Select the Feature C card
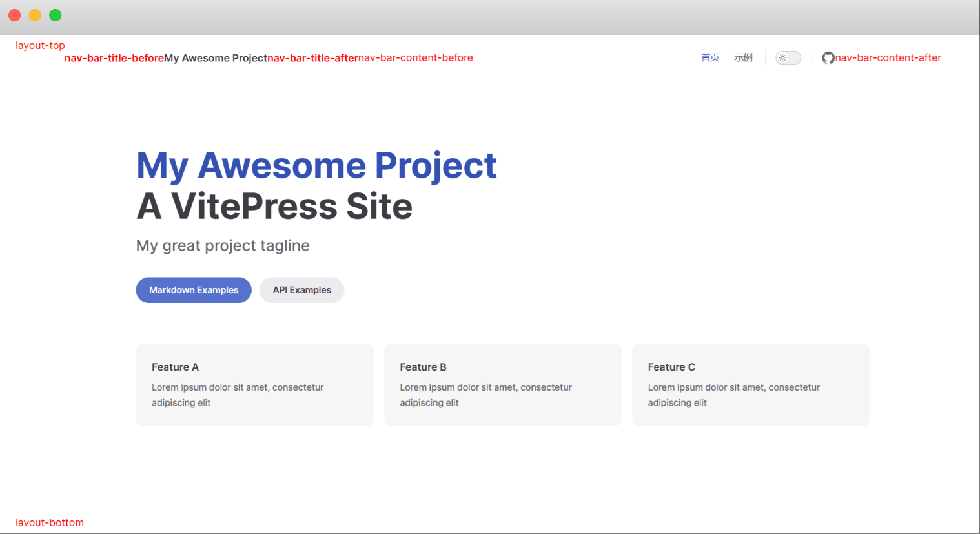Viewport: 980px width, 534px height. (x=751, y=385)
